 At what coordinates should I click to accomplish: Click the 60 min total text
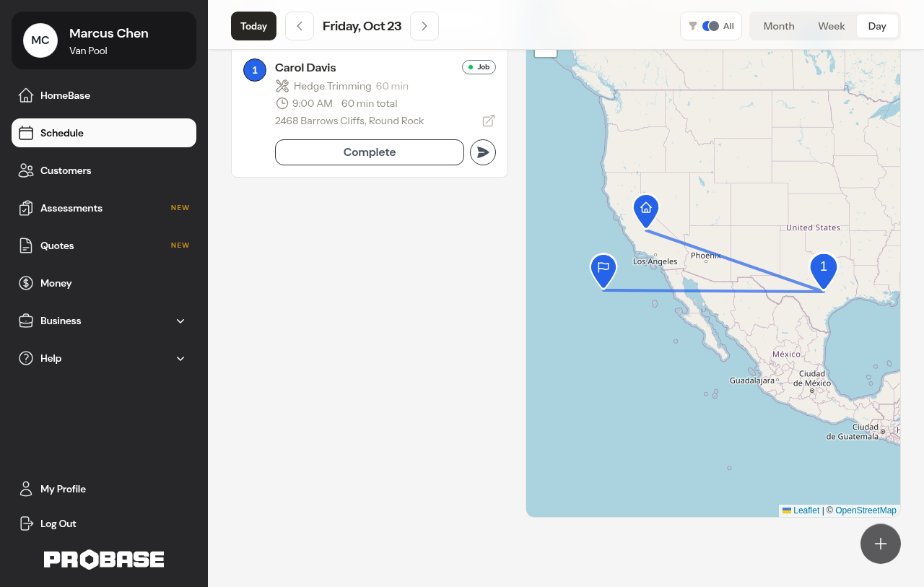370,103
